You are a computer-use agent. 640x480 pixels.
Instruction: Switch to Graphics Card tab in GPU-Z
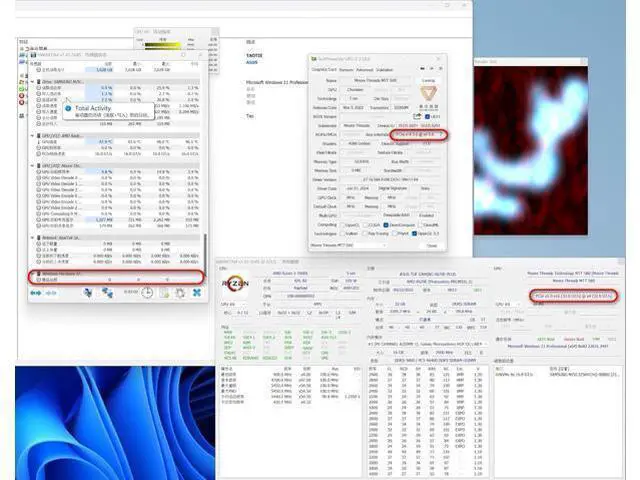click(x=324, y=70)
